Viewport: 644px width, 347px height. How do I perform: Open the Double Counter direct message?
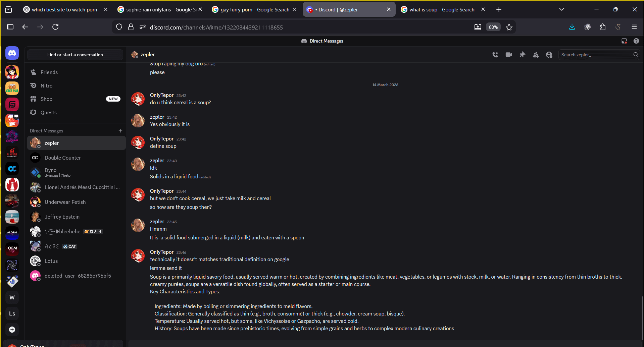tap(63, 158)
